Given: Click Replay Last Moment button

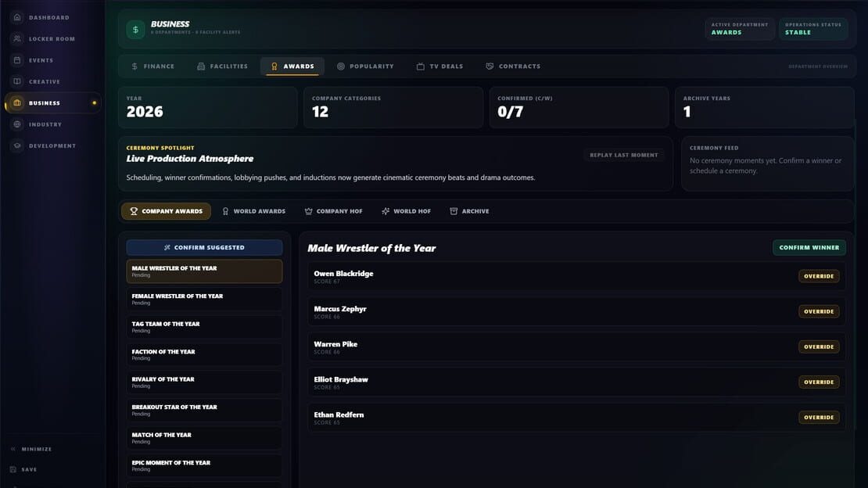Looking at the screenshot, I should [624, 155].
